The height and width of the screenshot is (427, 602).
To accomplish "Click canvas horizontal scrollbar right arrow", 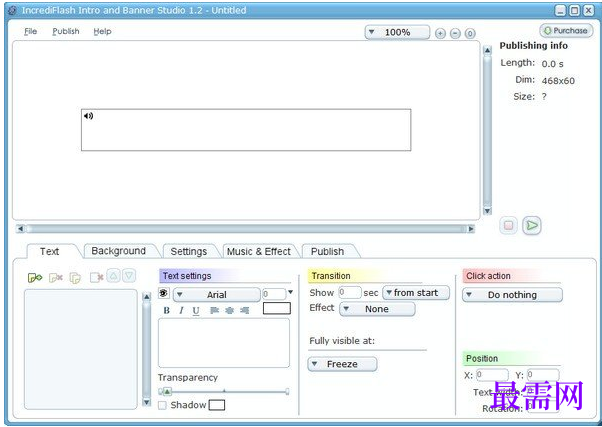I will pos(471,229).
